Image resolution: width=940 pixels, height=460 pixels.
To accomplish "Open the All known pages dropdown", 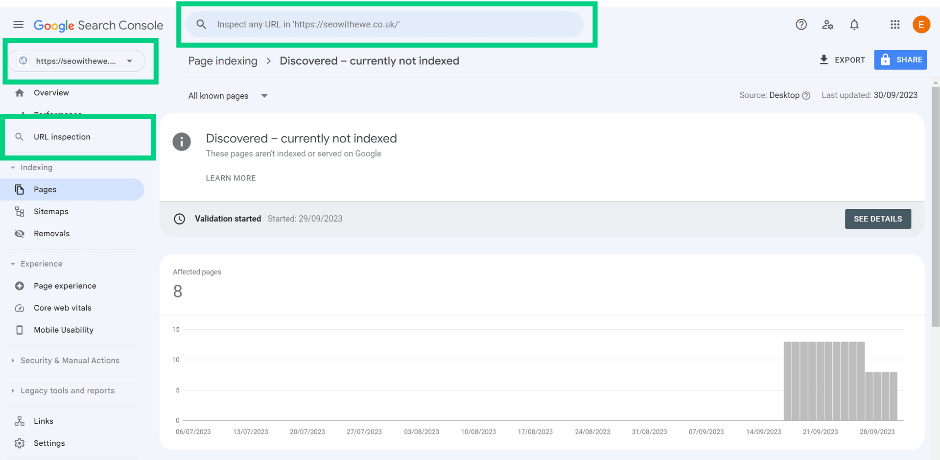I will click(x=228, y=95).
